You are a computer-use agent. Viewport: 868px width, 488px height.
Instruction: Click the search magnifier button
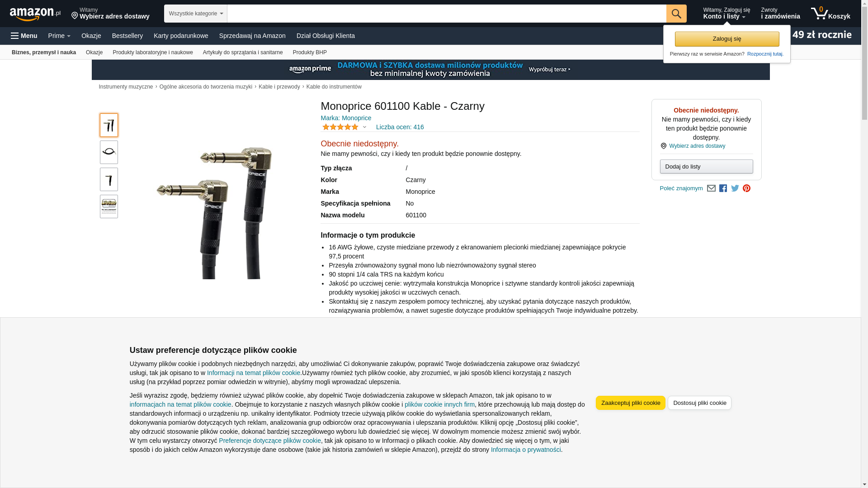(x=676, y=14)
